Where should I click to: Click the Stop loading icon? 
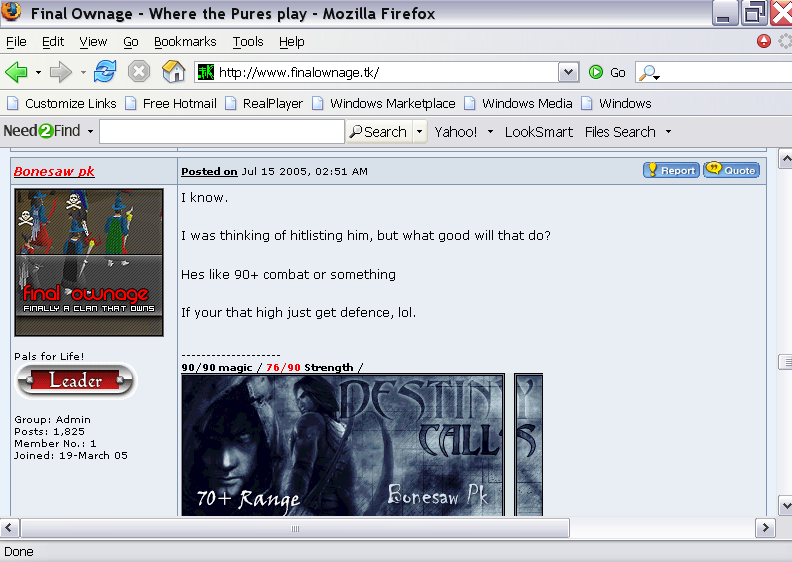(x=139, y=72)
